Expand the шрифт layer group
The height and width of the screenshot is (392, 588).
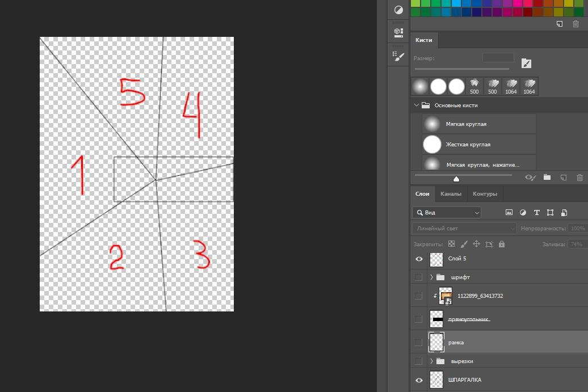(431, 277)
